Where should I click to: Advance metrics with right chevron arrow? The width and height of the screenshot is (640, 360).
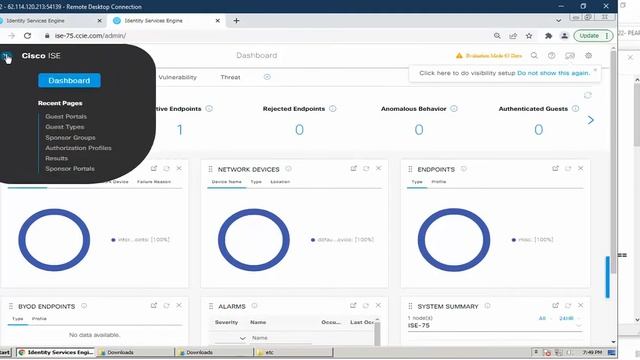tap(591, 120)
